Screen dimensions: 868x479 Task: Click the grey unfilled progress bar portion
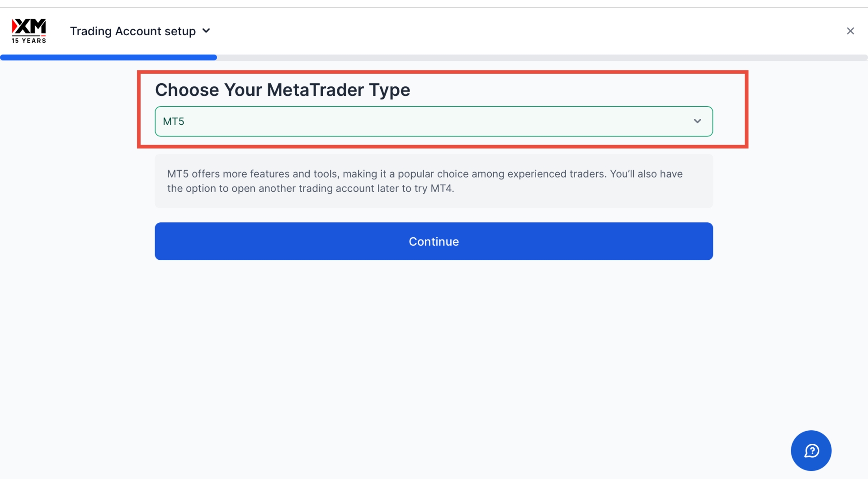click(x=542, y=57)
